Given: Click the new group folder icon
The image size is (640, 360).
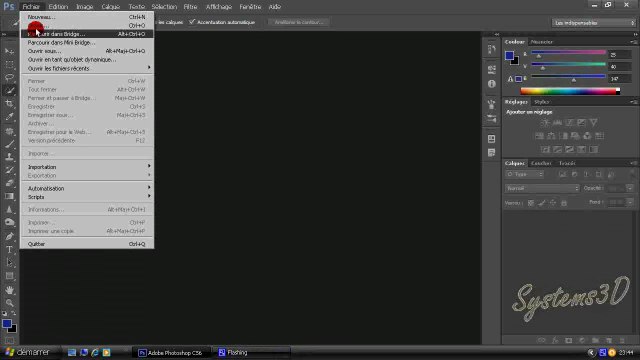Looking at the screenshot, I should tap(596, 340).
